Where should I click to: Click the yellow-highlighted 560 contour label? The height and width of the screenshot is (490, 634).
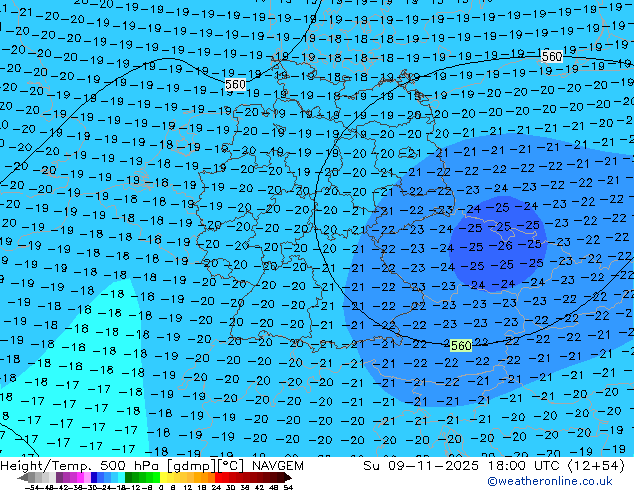[x=461, y=346]
